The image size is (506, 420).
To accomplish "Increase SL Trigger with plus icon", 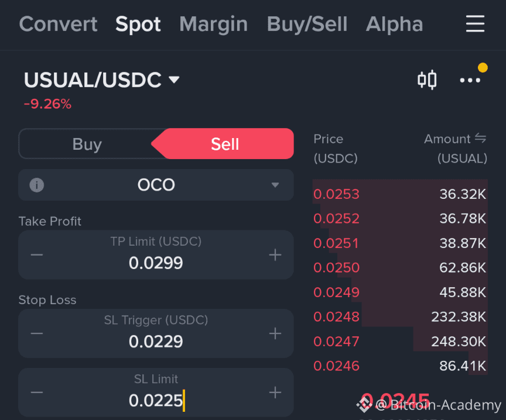I will coord(275,333).
